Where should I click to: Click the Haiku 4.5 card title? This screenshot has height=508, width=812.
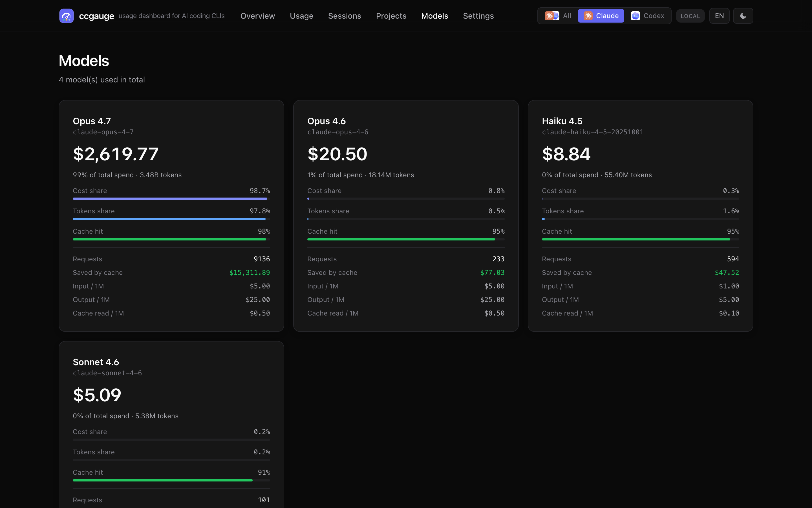point(562,121)
